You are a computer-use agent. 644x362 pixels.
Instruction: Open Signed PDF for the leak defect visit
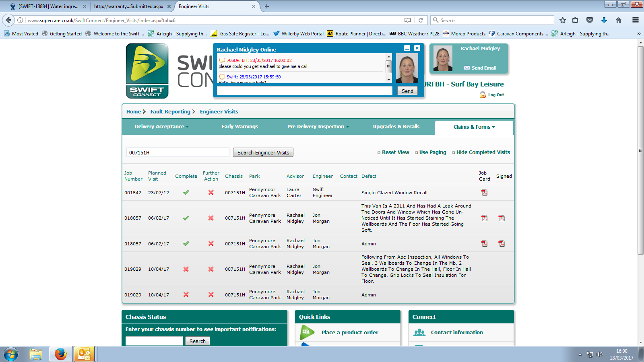click(502, 218)
